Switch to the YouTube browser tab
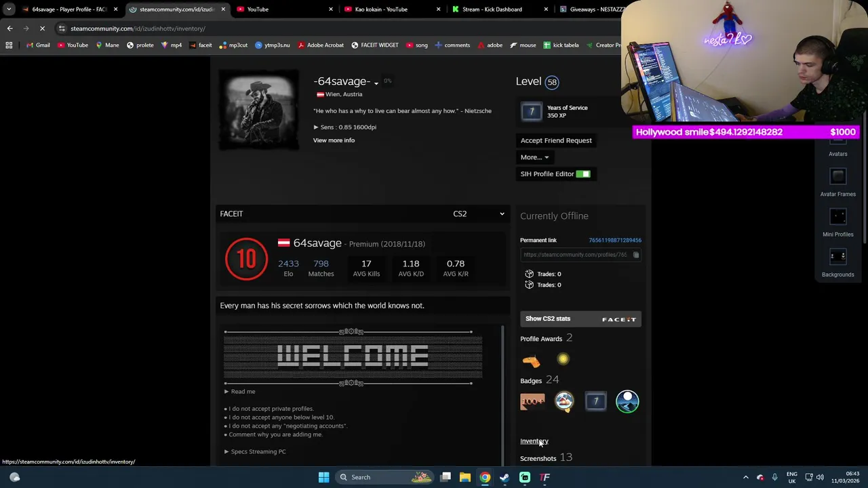The height and width of the screenshot is (488, 868). click(283, 9)
